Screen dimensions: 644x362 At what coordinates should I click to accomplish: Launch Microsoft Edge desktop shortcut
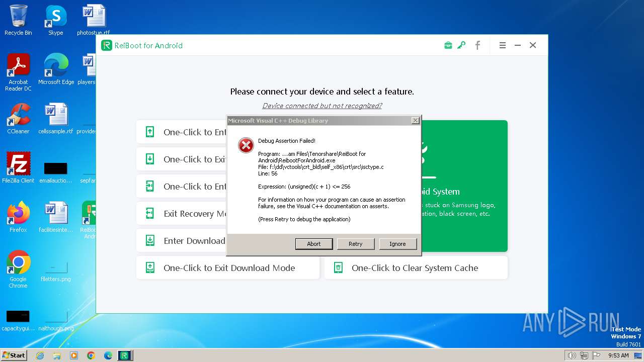56,69
